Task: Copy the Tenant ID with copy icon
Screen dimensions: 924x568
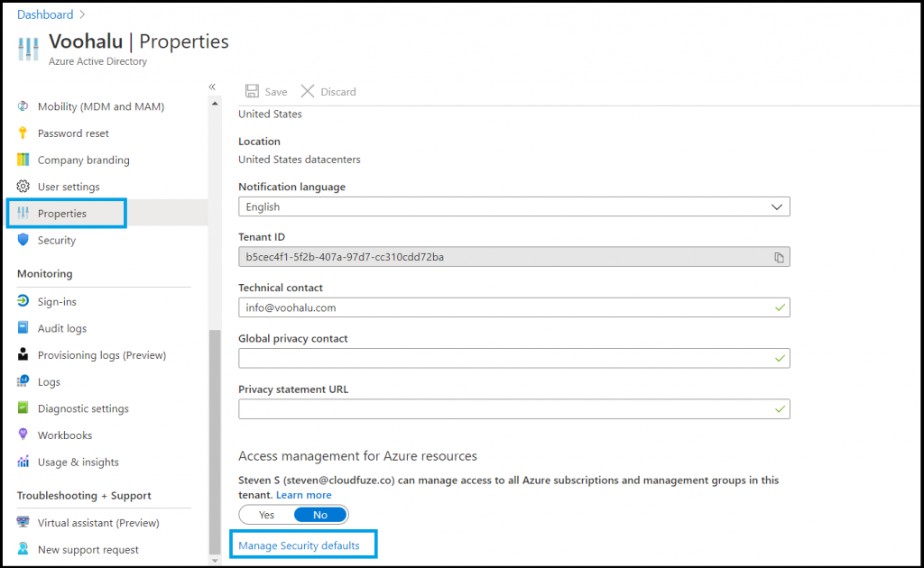Action: point(779,257)
